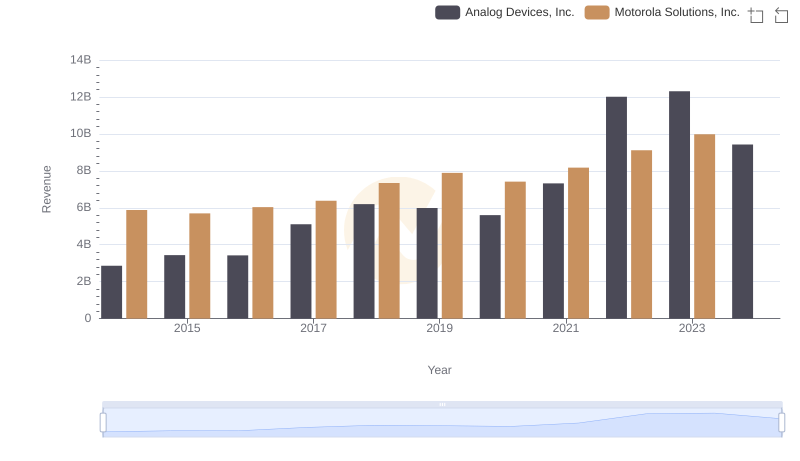The image size is (800, 461).
Task: Click the zoom reset icon
Action: pos(781,15)
